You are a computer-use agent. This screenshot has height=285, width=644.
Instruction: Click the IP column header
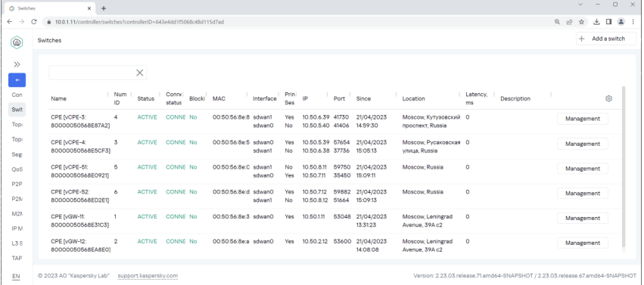[x=305, y=98]
